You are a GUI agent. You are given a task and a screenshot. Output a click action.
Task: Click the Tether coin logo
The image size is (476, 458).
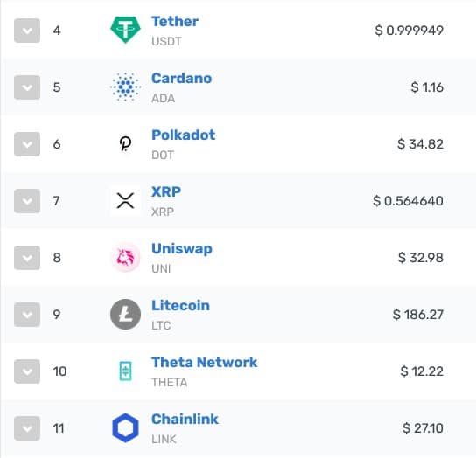pos(125,30)
